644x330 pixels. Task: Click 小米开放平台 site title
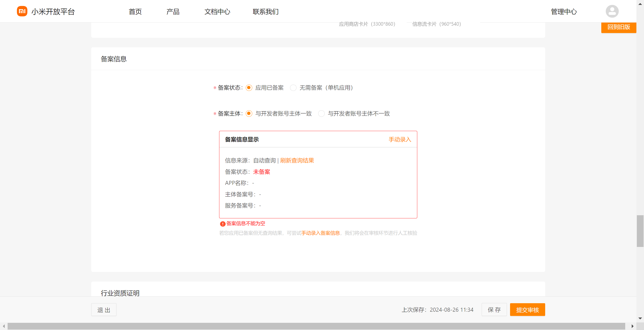tap(53, 11)
